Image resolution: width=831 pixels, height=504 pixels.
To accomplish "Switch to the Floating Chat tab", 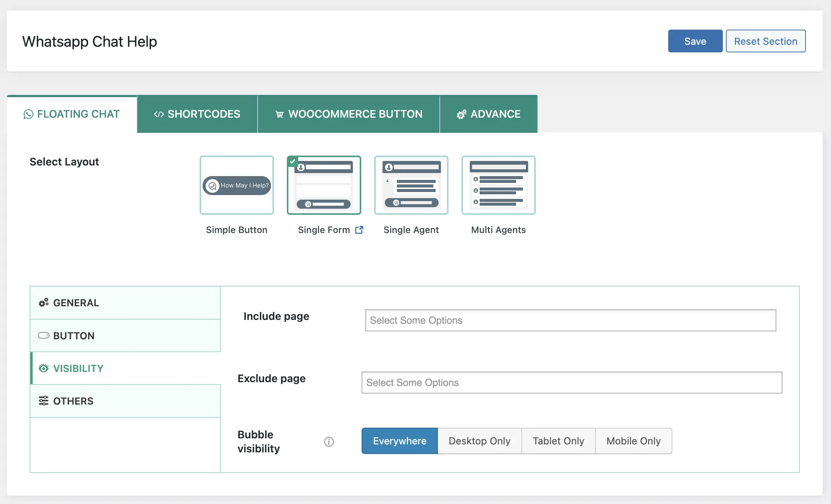I will (x=72, y=114).
